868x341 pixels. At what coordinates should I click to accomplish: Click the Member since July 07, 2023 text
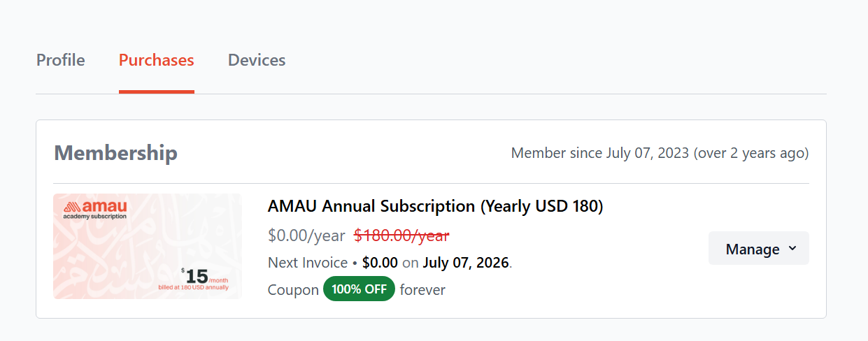click(660, 153)
